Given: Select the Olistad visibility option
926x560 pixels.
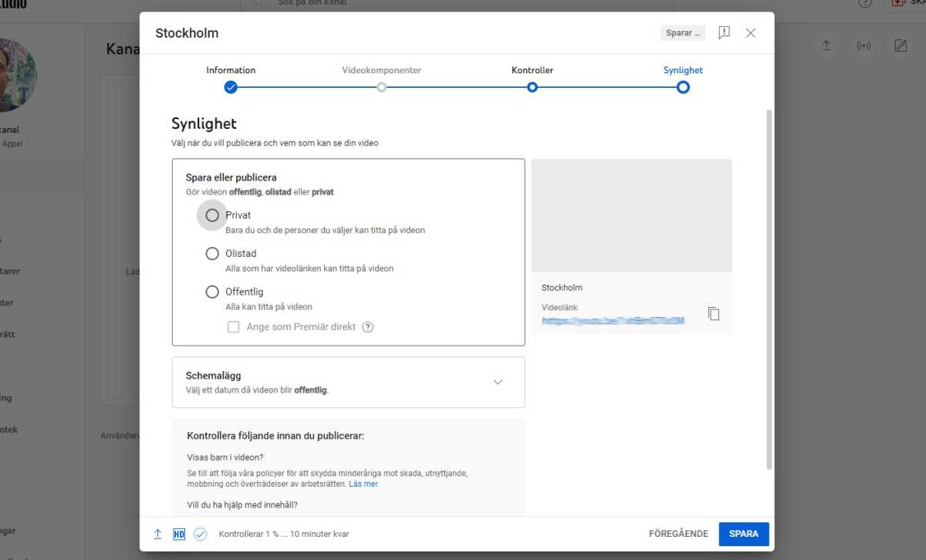Looking at the screenshot, I should pyautogui.click(x=212, y=254).
